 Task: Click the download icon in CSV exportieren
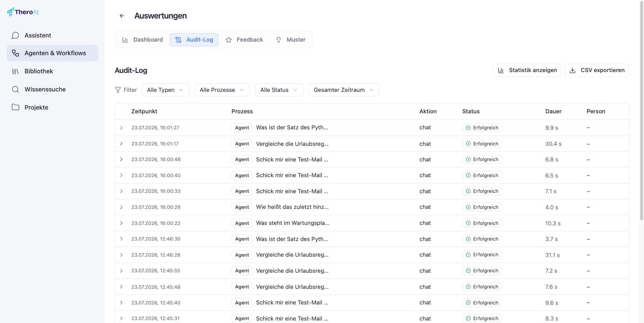(x=572, y=70)
